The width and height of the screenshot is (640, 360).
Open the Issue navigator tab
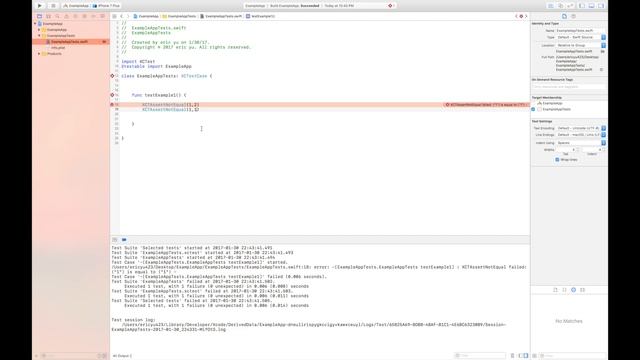click(67, 16)
